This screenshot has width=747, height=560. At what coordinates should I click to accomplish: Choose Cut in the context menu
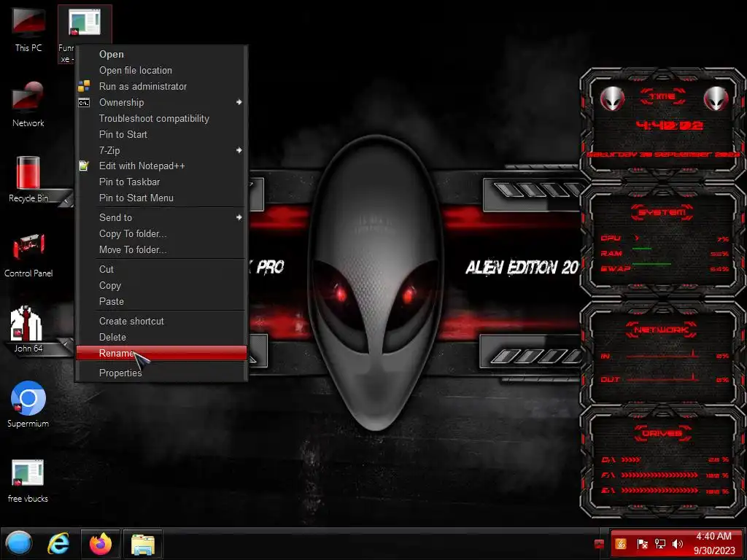click(x=161, y=270)
